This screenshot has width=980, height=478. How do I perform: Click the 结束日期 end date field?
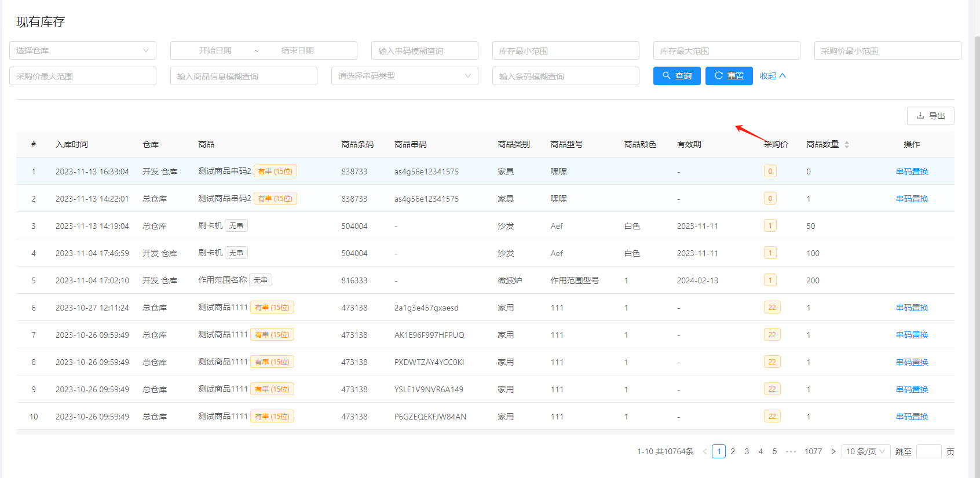point(298,50)
